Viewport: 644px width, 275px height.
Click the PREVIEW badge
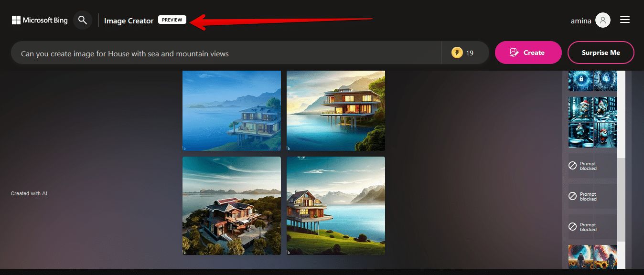coord(172,20)
